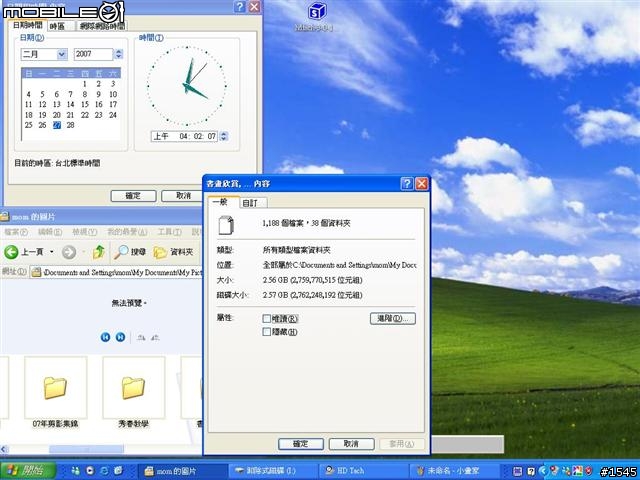Image resolution: width=640 pixels, height=480 pixels.
Task: Open the Back button history dropdown arrow
Action: (x=52, y=252)
